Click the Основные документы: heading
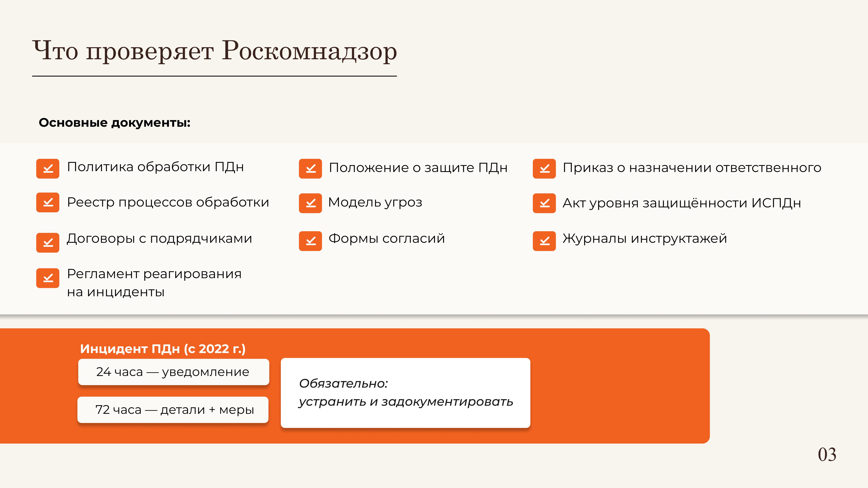 [115, 123]
